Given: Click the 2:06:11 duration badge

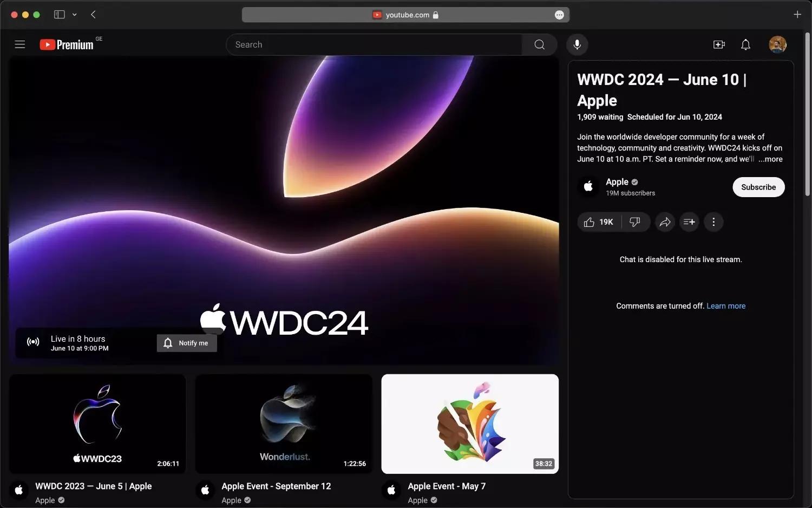Looking at the screenshot, I should [168, 464].
